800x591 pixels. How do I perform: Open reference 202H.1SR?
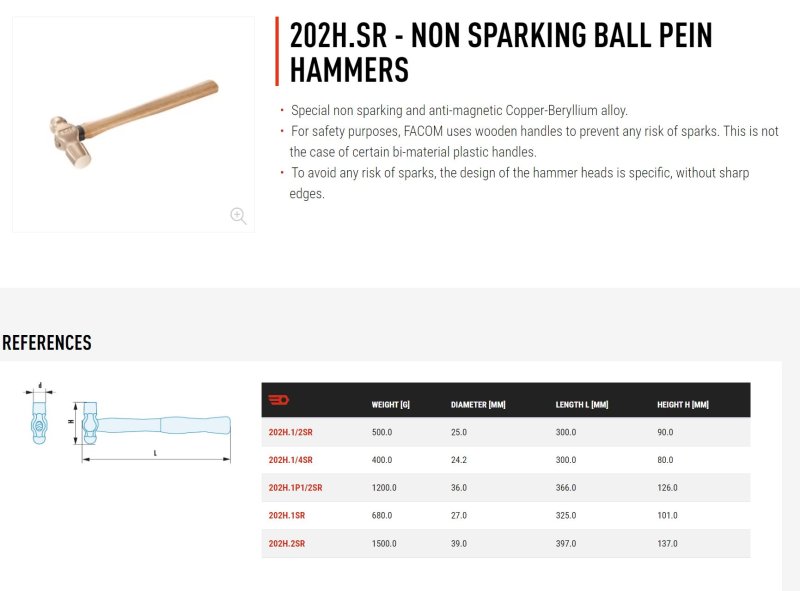[x=287, y=515]
